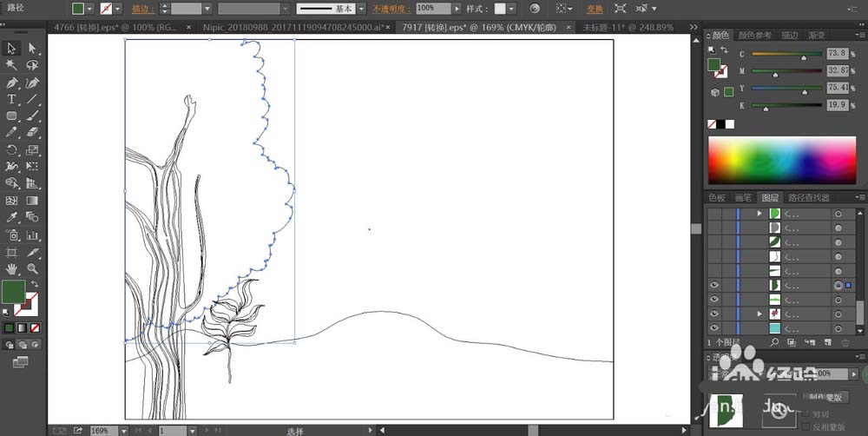
Task: Select the Magic Wand tool
Action: [10, 65]
